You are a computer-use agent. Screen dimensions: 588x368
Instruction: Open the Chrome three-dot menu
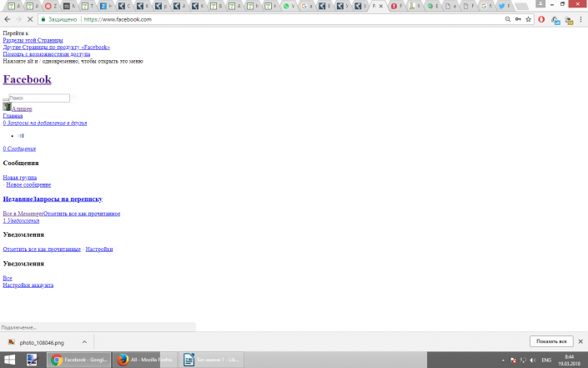[581, 18]
